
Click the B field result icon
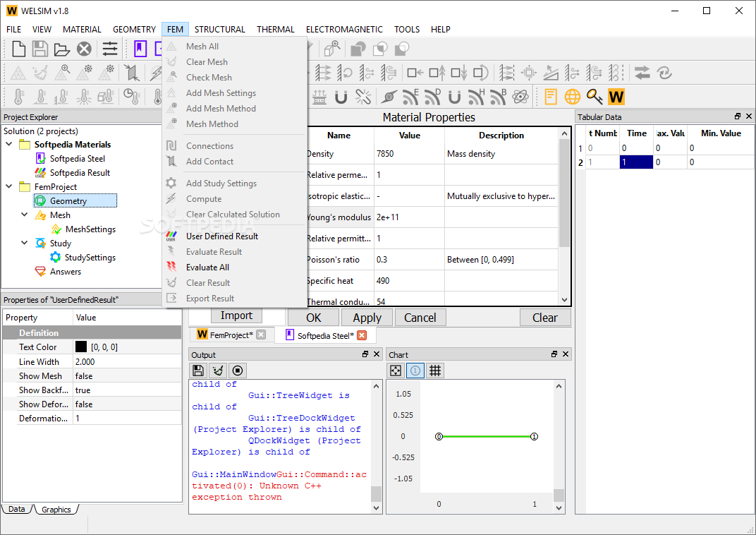pyautogui.click(x=498, y=97)
